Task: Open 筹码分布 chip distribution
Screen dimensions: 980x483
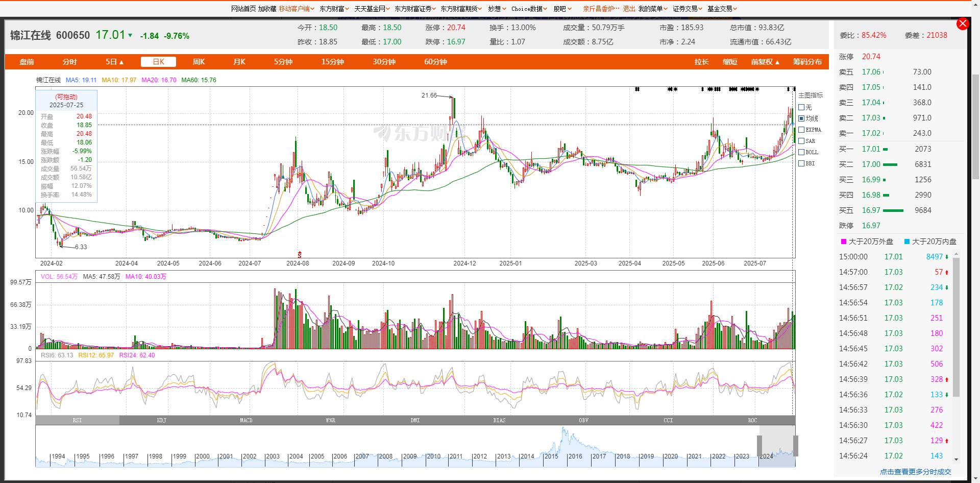Action: (807, 62)
